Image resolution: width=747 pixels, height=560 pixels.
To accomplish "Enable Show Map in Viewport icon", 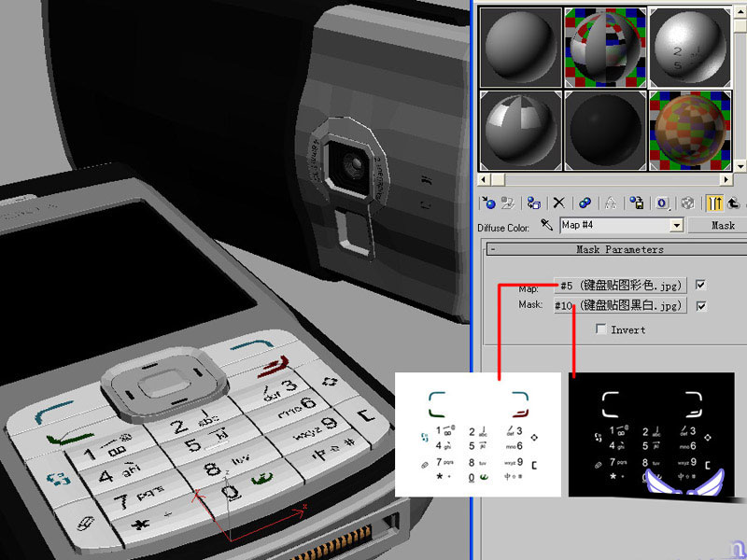I will [688, 203].
